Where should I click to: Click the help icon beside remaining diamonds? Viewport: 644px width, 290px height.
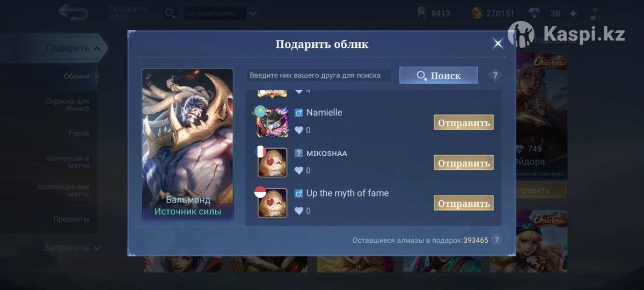[497, 240]
